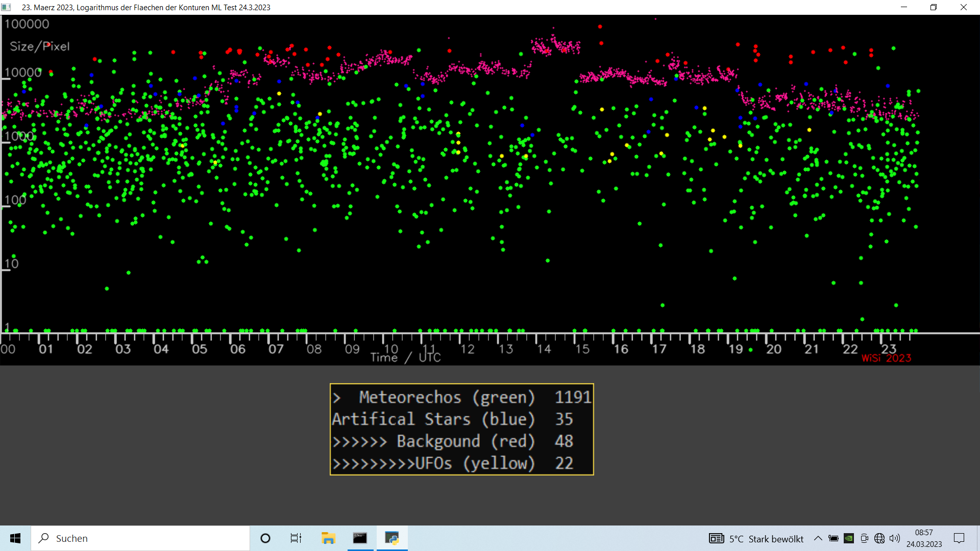Click the UFOs count value 22

click(x=564, y=463)
